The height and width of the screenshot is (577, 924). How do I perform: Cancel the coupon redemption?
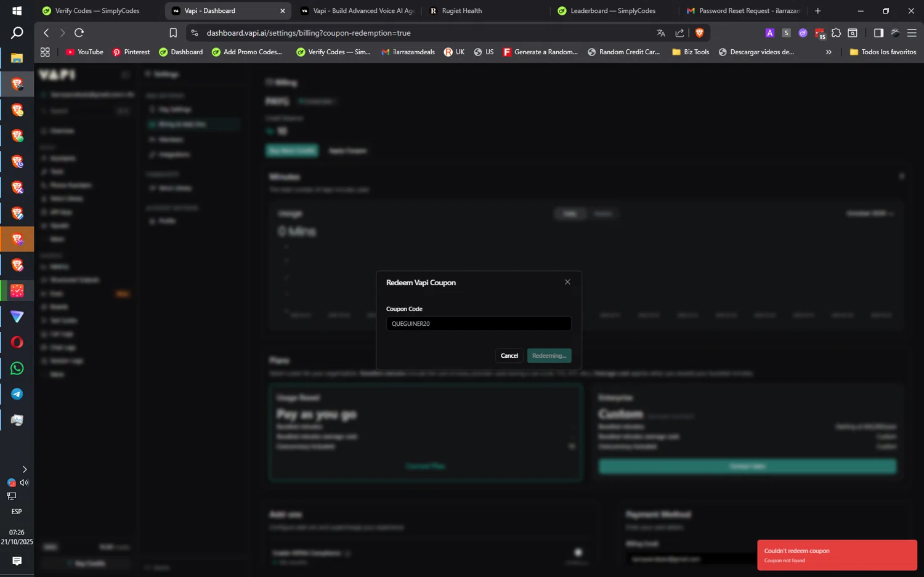tap(509, 356)
